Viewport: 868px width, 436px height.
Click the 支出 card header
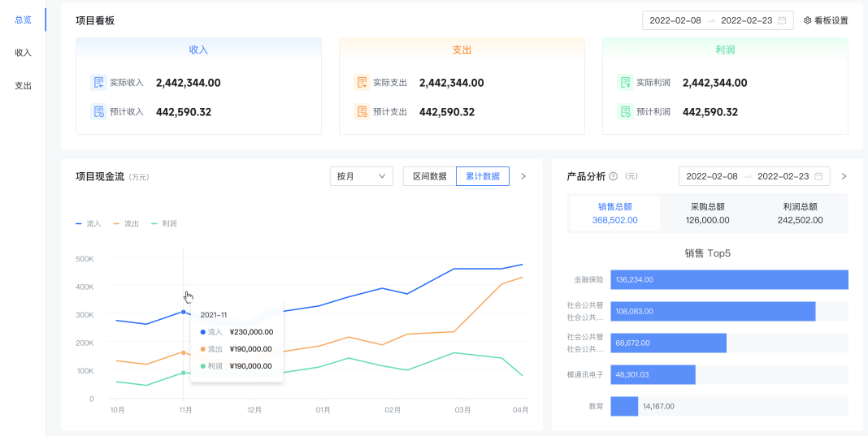click(462, 50)
